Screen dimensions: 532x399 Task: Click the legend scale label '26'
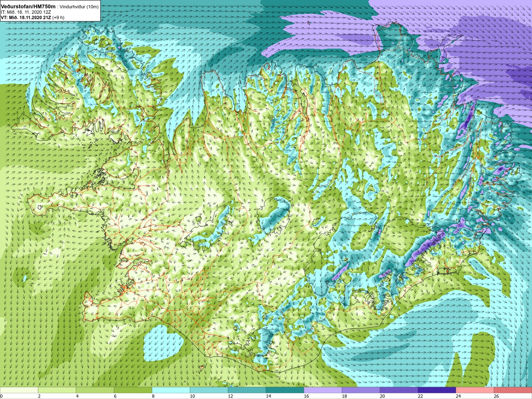496,396
